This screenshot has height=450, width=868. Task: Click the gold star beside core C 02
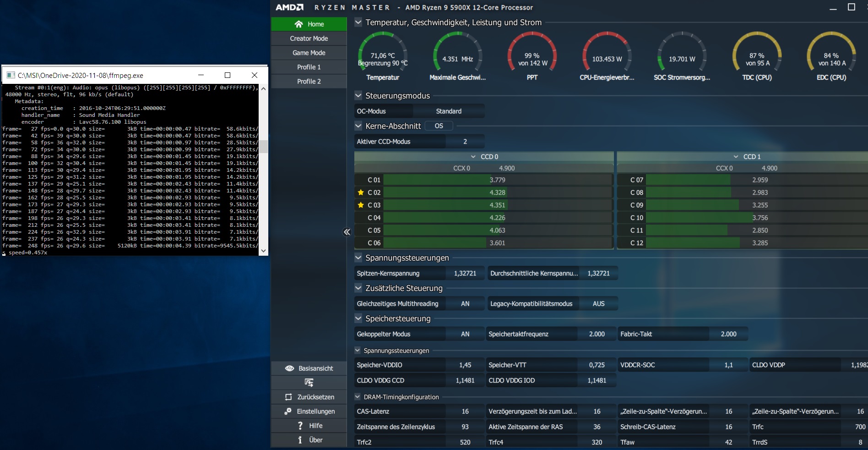361,192
